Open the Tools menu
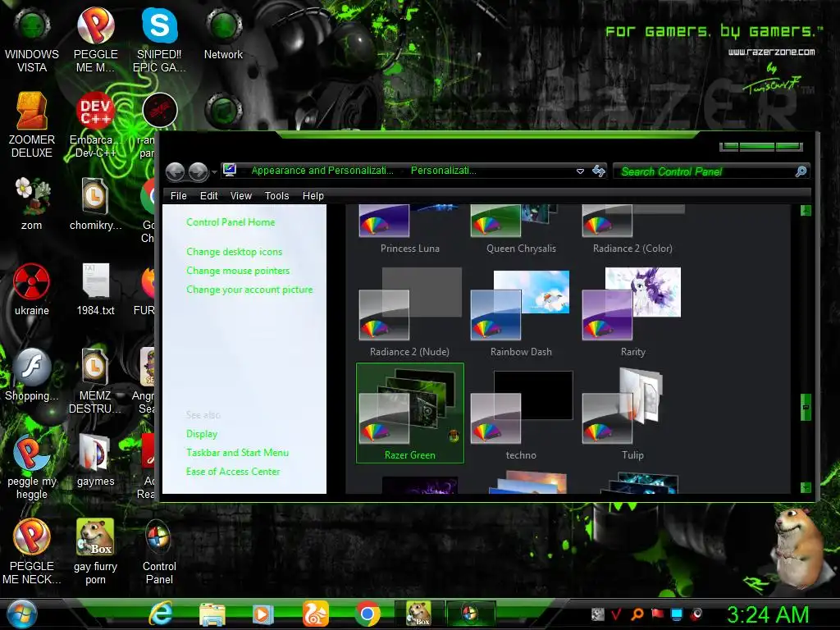840x630 pixels. tap(276, 196)
